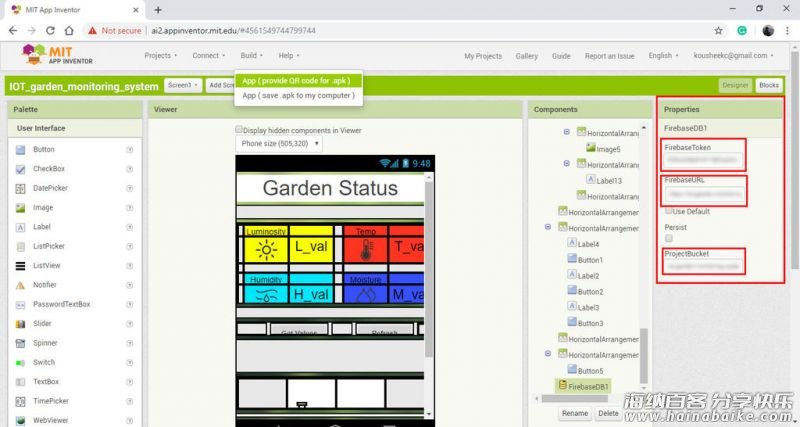Click the Spinner palette icon
Image resolution: width=800 pixels, height=427 pixels.
pos(20,343)
